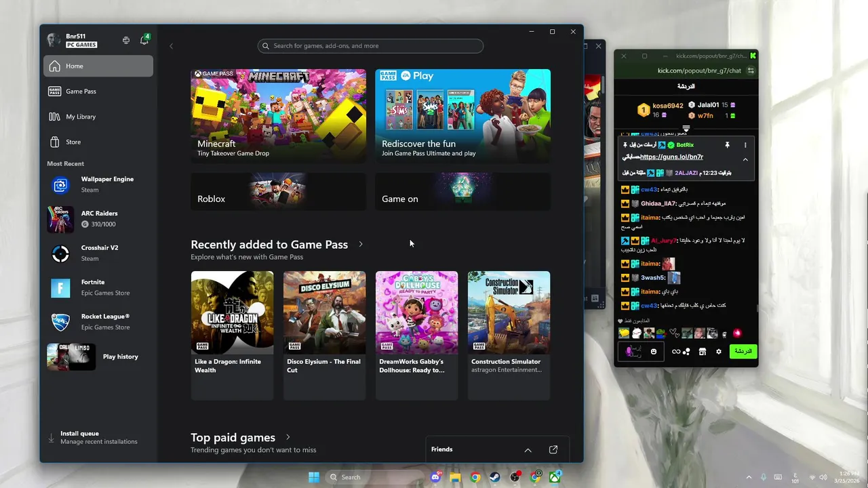Screen dimensions: 868x488
Task: Open the Minecraft Tiny Takeover banner
Action: (278, 116)
